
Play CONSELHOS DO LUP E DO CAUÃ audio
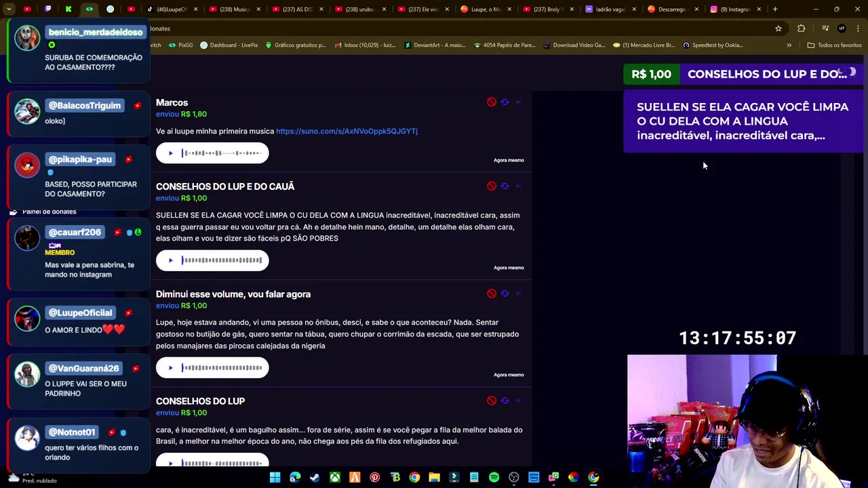[x=170, y=260]
